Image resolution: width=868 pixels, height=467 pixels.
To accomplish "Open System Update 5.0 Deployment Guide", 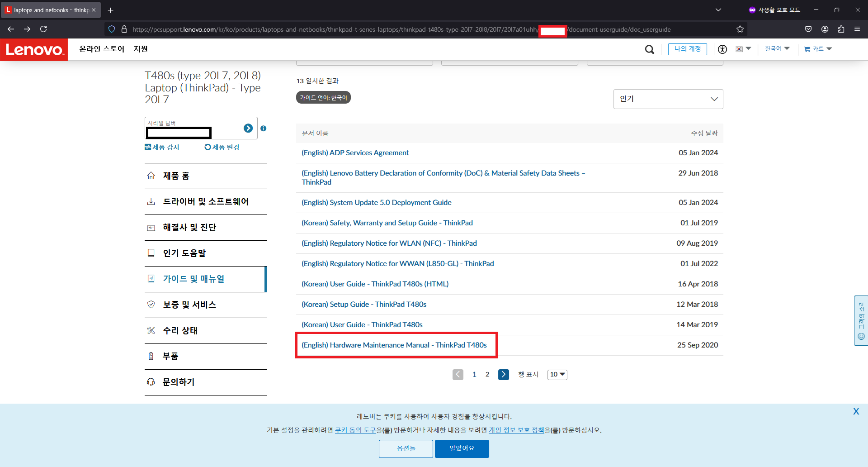I will point(376,203).
